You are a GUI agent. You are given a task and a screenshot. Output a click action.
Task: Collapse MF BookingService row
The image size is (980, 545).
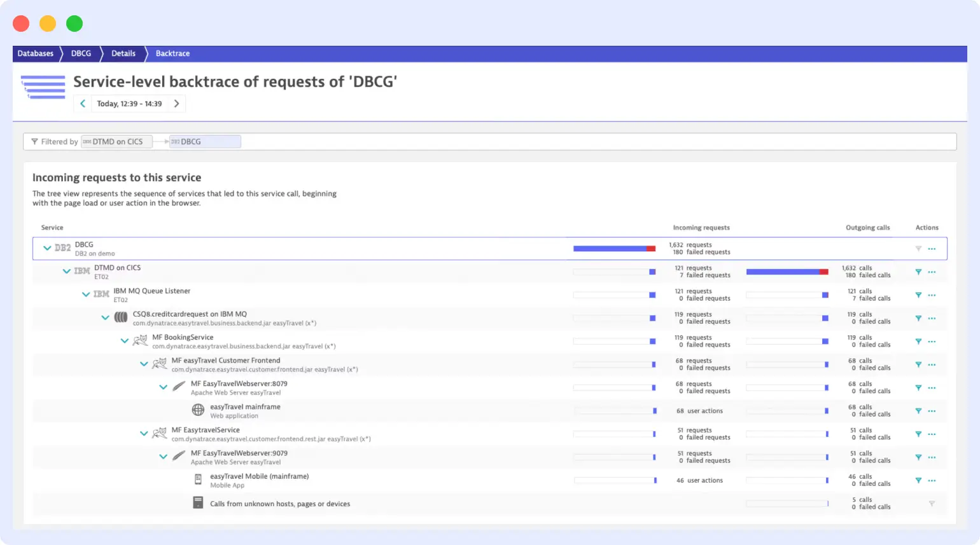tap(125, 341)
